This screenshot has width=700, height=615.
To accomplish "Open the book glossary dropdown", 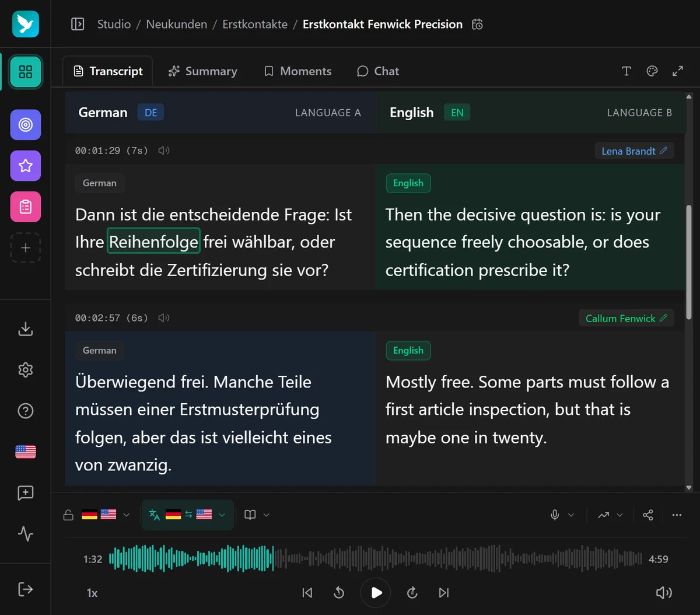I will click(x=257, y=515).
